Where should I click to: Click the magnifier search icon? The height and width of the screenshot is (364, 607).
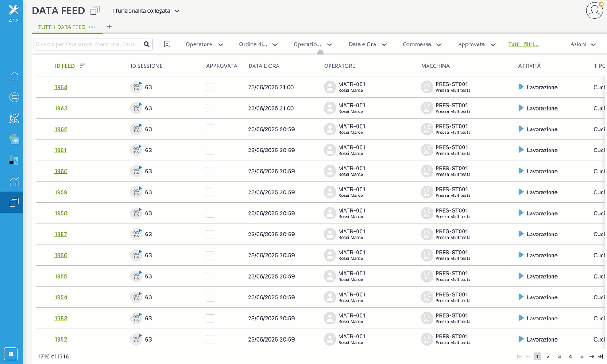[147, 44]
